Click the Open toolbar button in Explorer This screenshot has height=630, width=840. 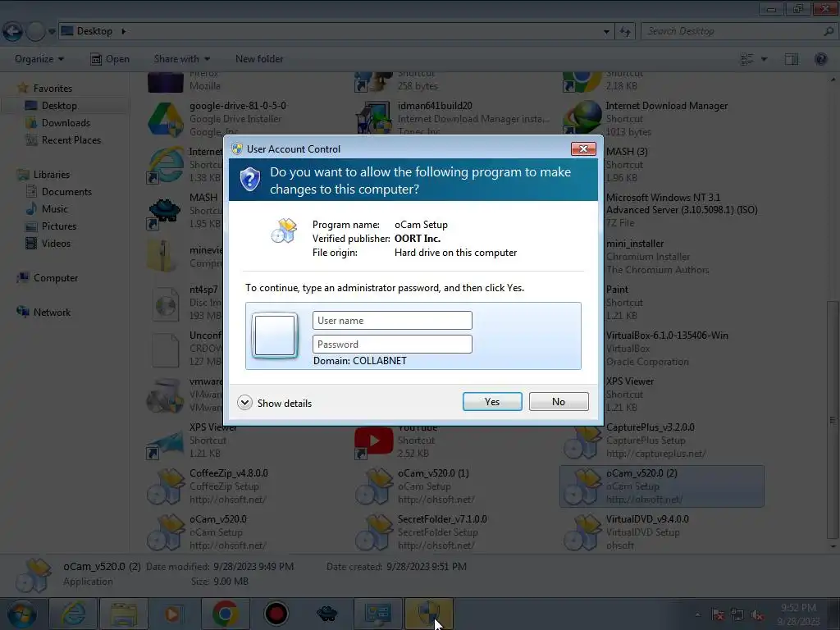pyautogui.click(x=110, y=59)
